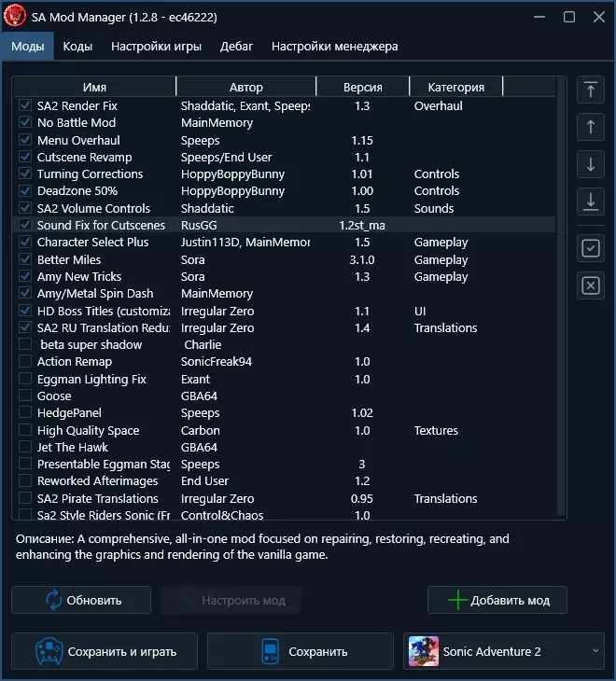The width and height of the screenshot is (616, 681).
Task: Click the 0.95 version cell
Action: pyautogui.click(x=362, y=498)
